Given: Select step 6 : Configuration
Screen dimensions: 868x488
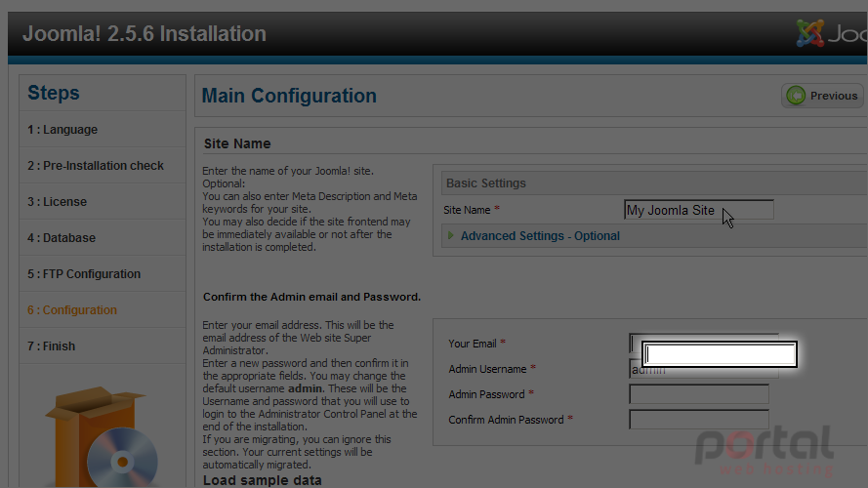Looking at the screenshot, I should (72, 309).
